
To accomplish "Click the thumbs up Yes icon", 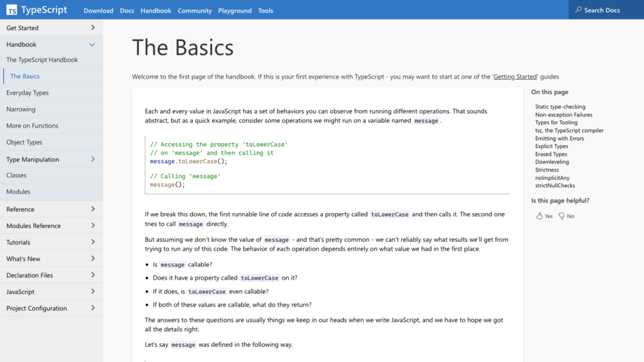I will [x=539, y=216].
